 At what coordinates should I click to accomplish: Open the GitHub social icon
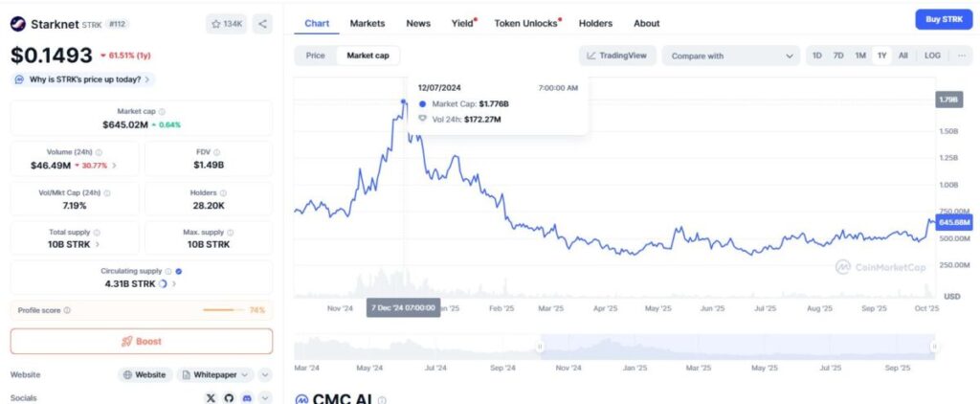pyautogui.click(x=229, y=397)
